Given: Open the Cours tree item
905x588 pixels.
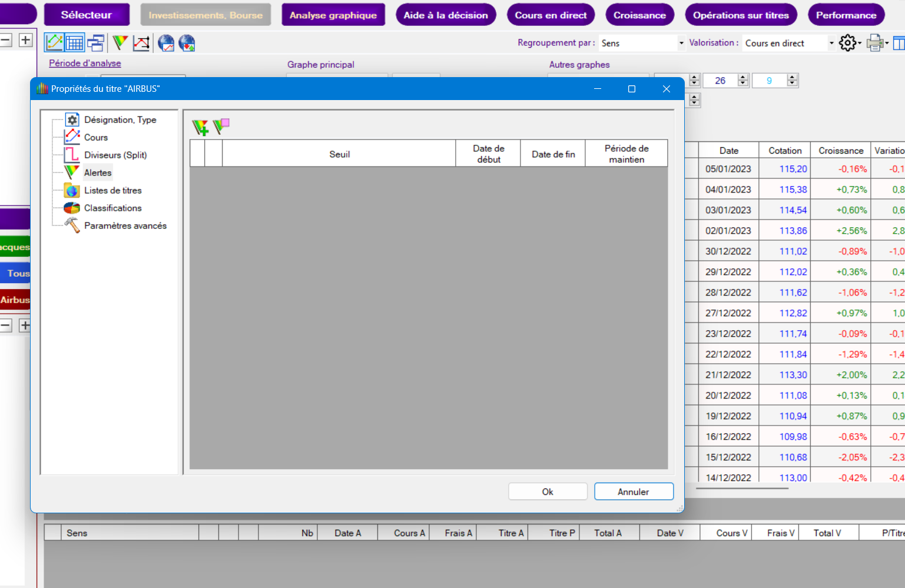Looking at the screenshot, I should (95, 137).
